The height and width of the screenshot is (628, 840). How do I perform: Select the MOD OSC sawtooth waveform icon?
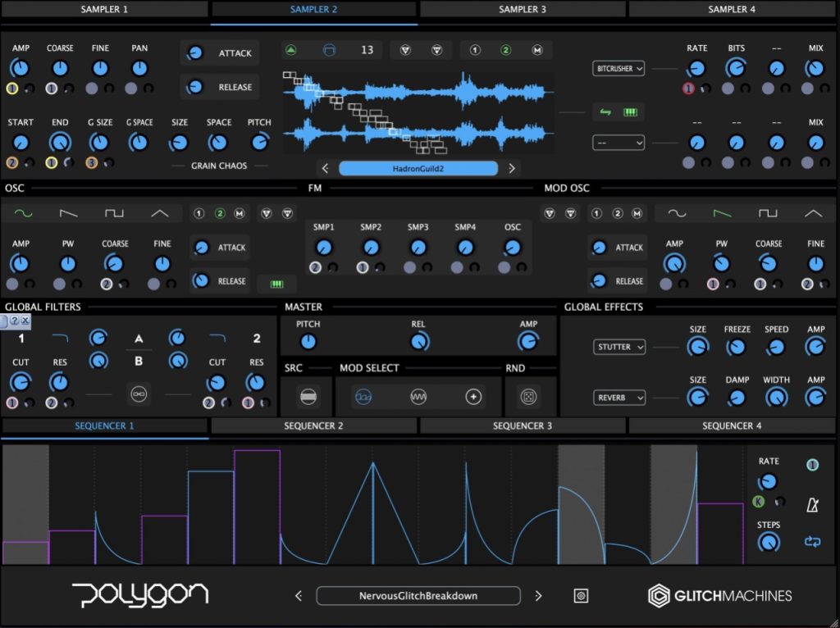coord(722,214)
